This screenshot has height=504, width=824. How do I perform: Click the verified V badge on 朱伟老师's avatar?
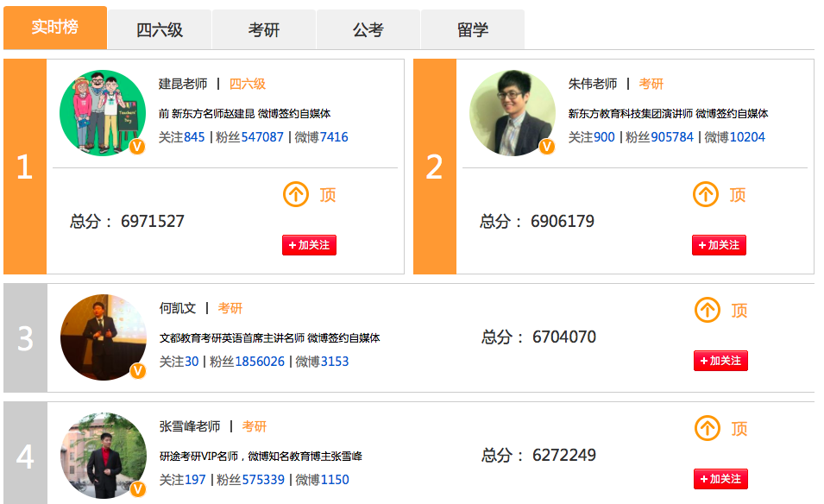547,147
